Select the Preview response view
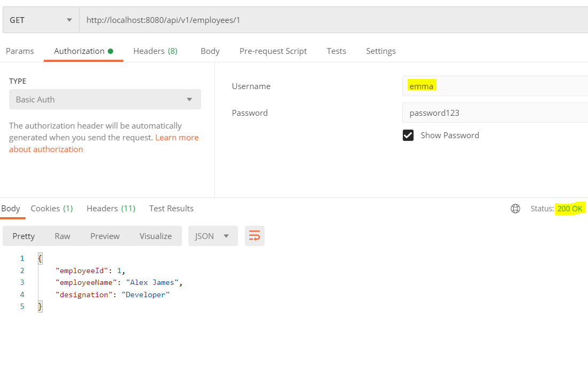This screenshot has height=382, width=588. pos(105,236)
